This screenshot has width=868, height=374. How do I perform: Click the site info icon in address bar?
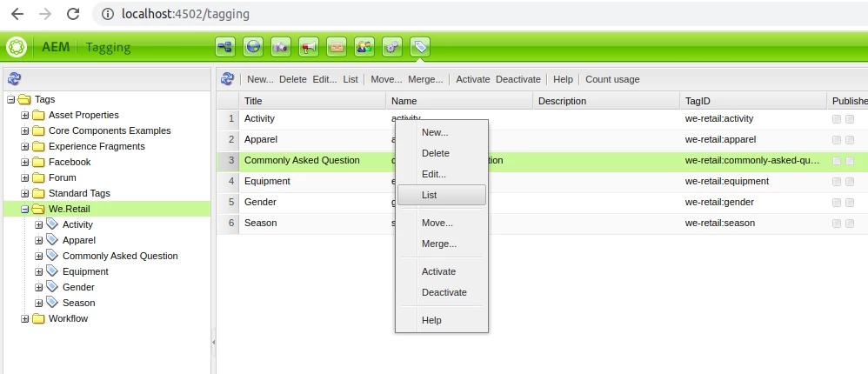tap(109, 14)
